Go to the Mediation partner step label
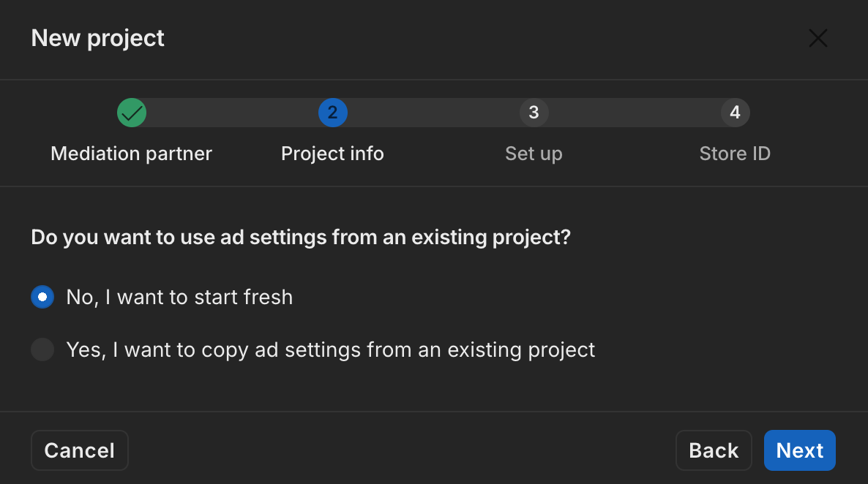The height and width of the screenshot is (484, 868). point(132,154)
